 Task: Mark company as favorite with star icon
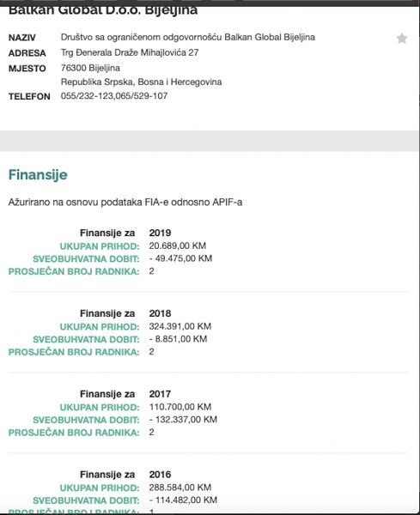[402, 39]
